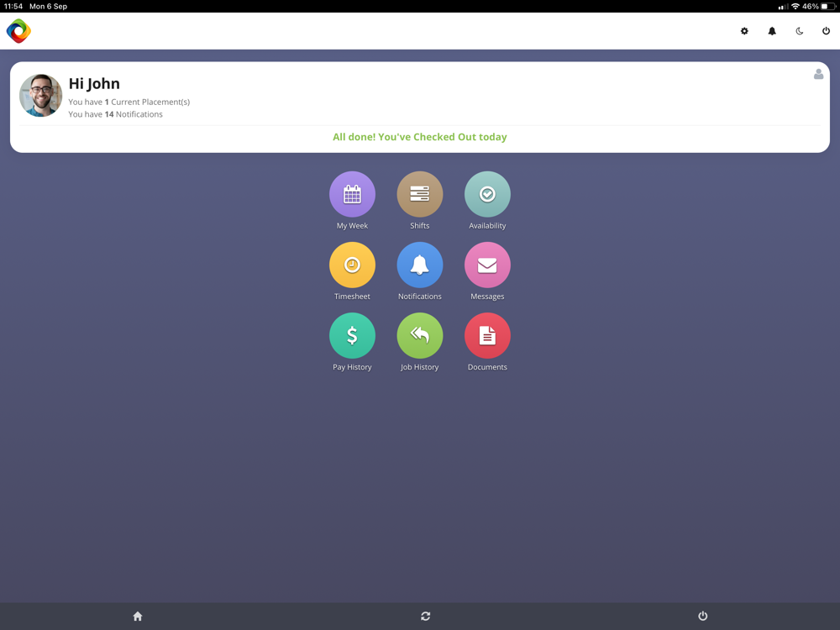Click the 'Job History' label
This screenshot has height=630, width=840.
(419, 367)
